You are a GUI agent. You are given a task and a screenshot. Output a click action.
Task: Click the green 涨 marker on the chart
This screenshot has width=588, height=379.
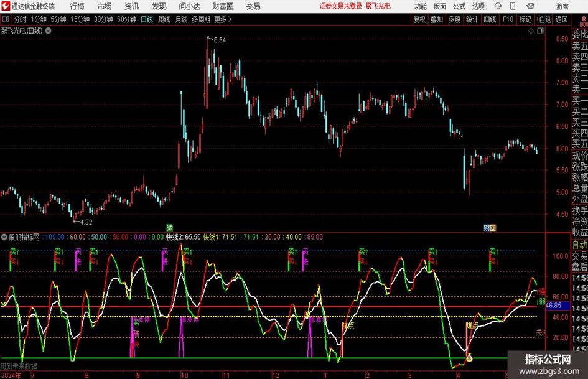click(169, 227)
